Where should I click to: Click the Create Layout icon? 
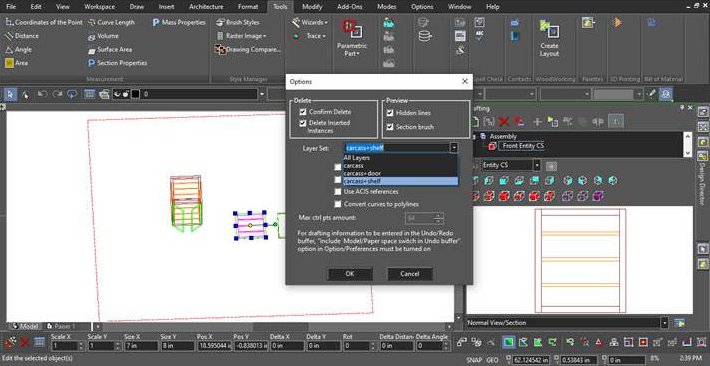coord(549,38)
